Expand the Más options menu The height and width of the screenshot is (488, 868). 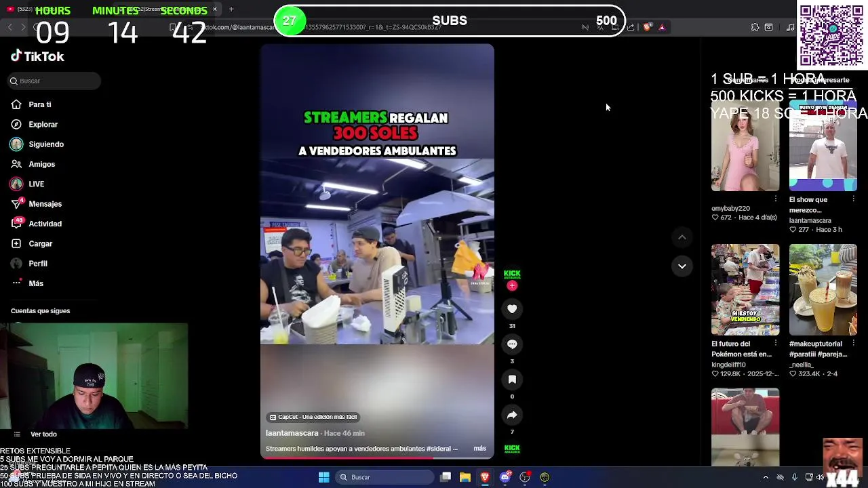coord(36,283)
